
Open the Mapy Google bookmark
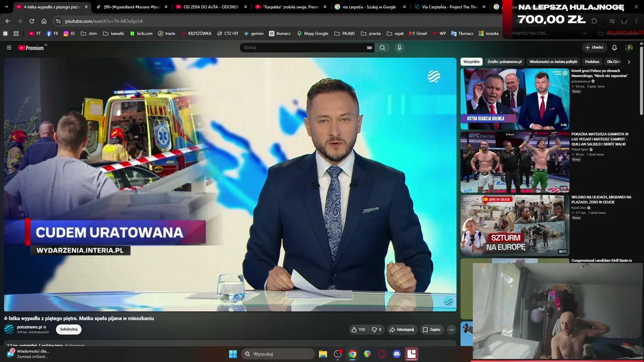pyautogui.click(x=312, y=34)
